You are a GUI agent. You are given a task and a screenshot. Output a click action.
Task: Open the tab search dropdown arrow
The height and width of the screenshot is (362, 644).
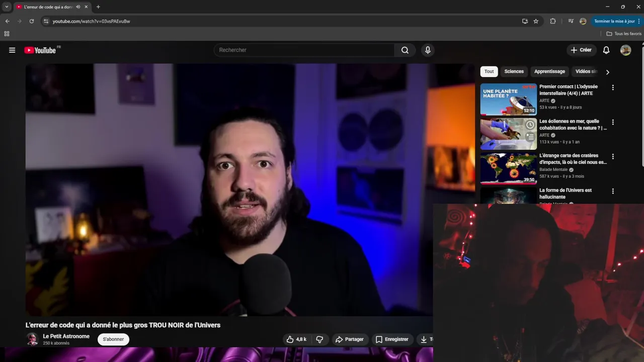pos(7,7)
